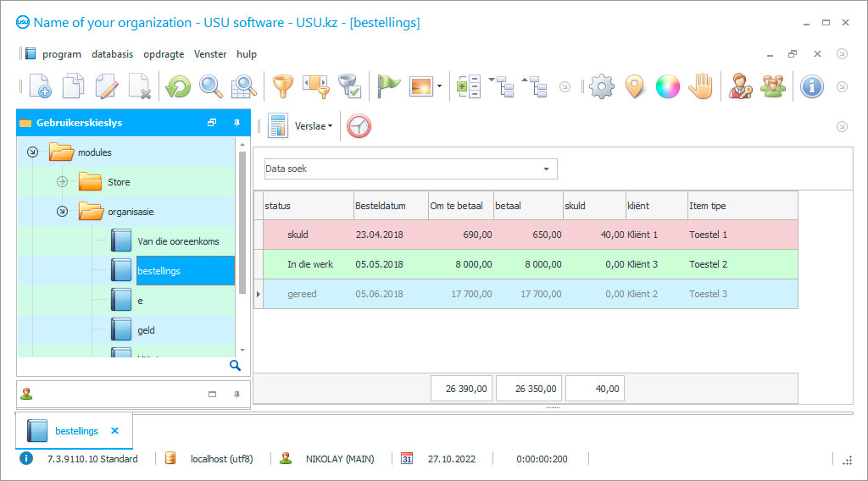The height and width of the screenshot is (481, 868).
Task: Pin the Gebruikerskieslys panel
Action: (x=236, y=123)
